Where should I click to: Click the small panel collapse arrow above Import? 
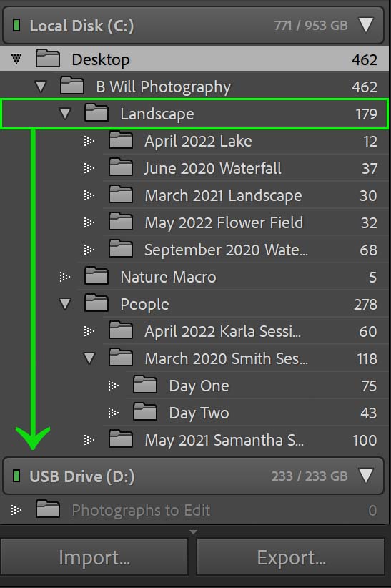click(193, 531)
